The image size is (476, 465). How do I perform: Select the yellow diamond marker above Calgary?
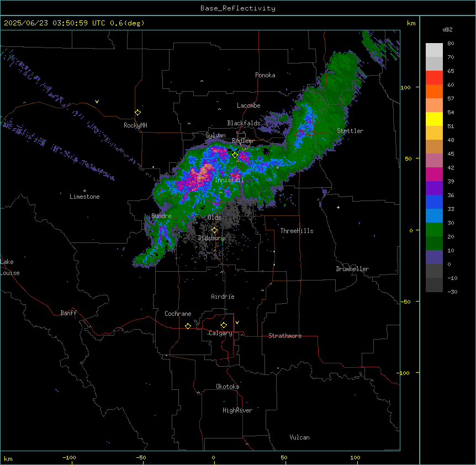[x=224, y=325]
